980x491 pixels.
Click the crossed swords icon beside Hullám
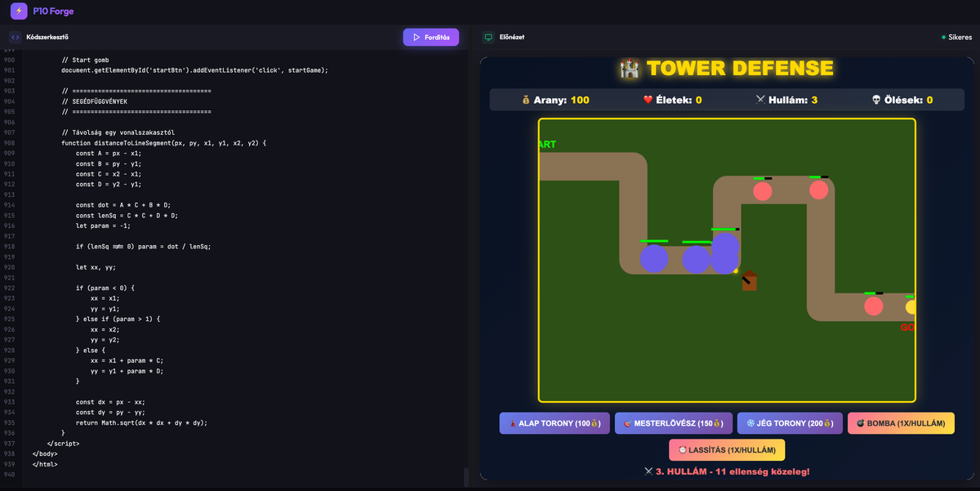pyautogui.click(x=761, y=100)
